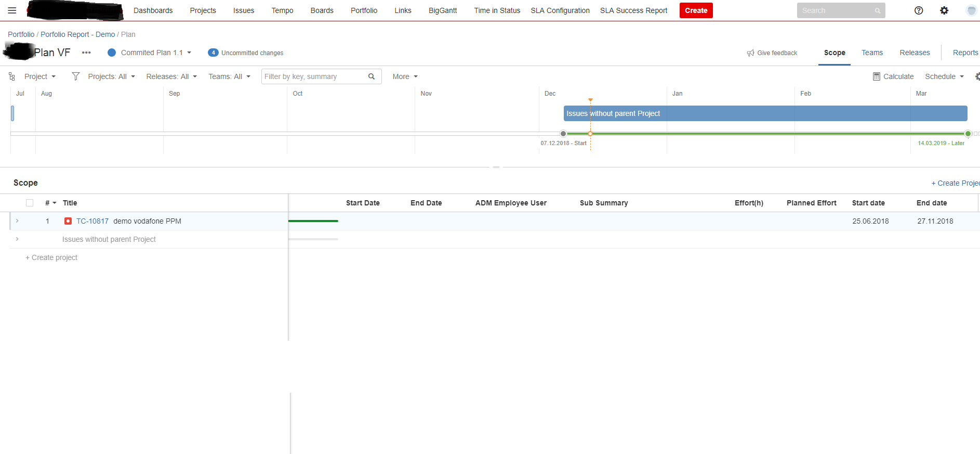This screenshot has height=454, width=980.
Task: Open the hamburger navigation menu
Action: point(12,10)
